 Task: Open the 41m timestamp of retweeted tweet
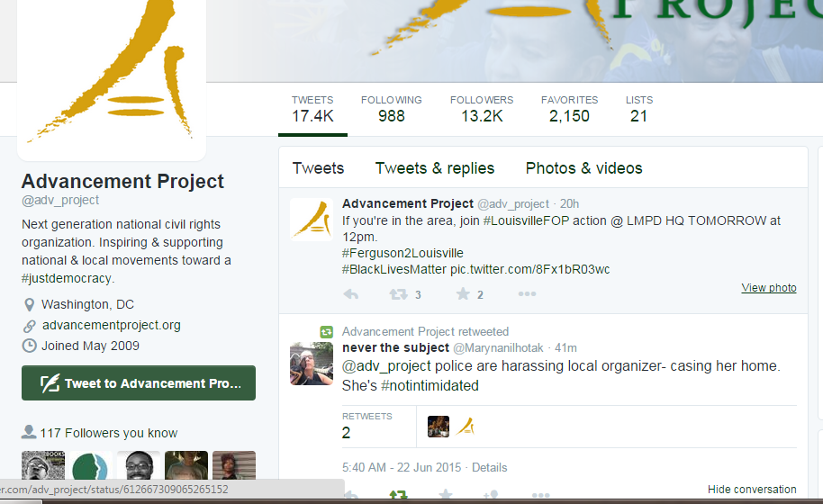pyautogui.click(x=565, y=348)
